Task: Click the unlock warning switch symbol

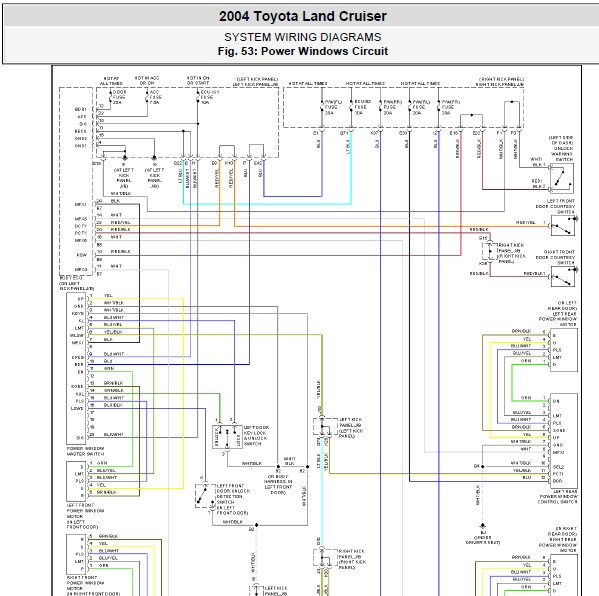Action: (562, 178)
